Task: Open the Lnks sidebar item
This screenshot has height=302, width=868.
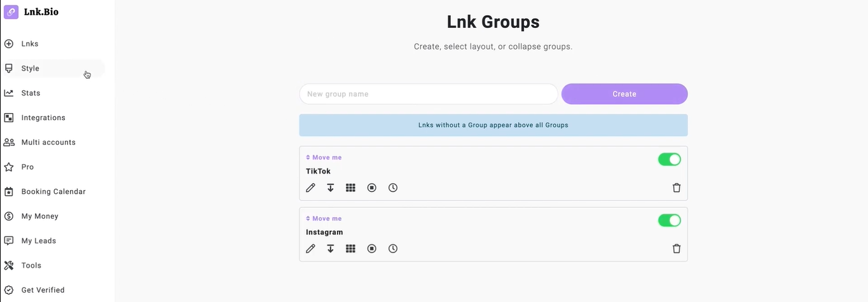Action: (30, 44)
